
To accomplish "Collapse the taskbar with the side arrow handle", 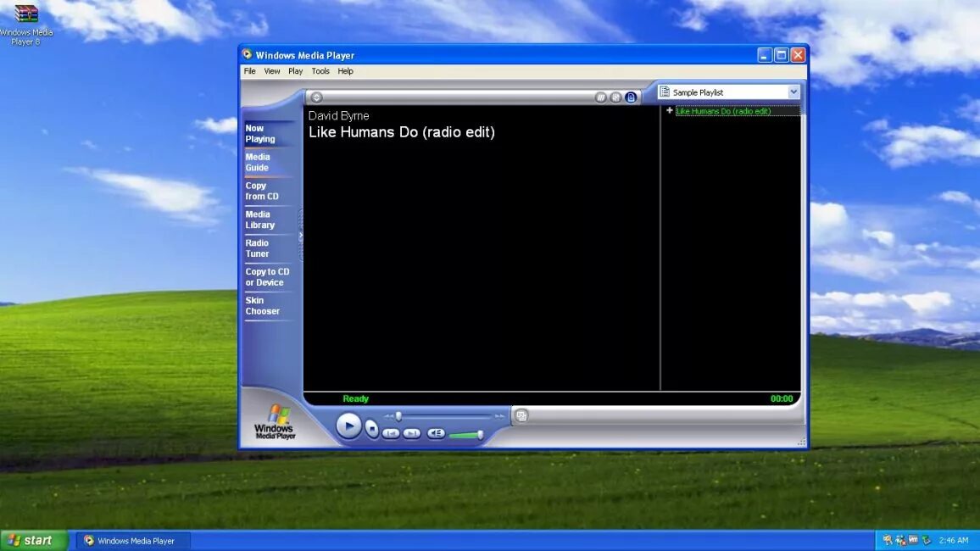I will coord(301,236).
